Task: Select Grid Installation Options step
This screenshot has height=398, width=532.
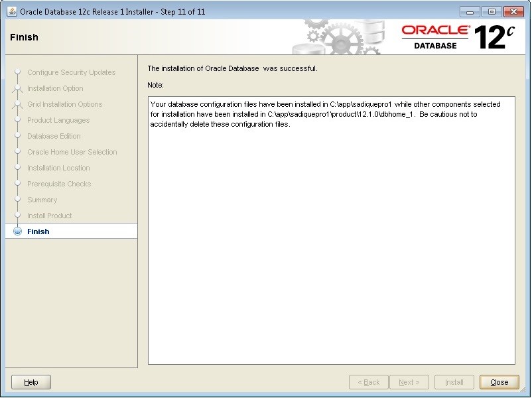Action: click(x=64, y=104)
